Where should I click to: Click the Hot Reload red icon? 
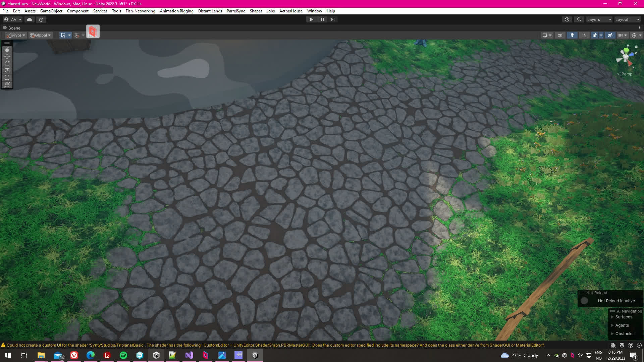point(93,32)
